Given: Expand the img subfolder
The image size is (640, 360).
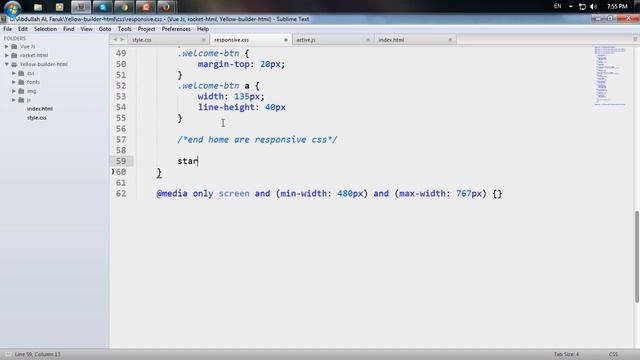Looking at the screenshot, I should click(x=13, y=91).
